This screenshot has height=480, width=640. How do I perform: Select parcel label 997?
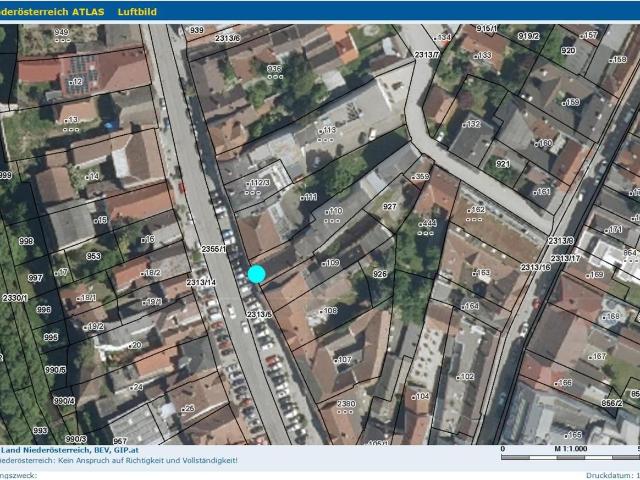click(36, 278)
